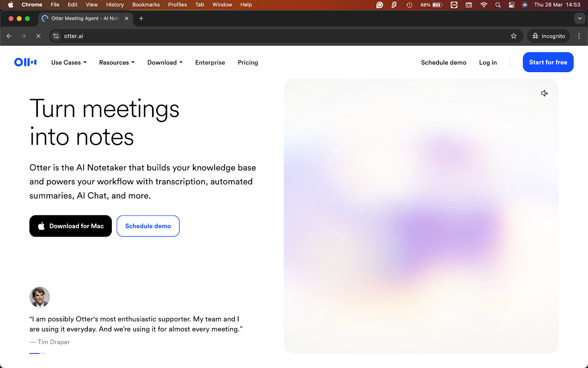588x368 pixels.
Task: Open the View menu
Action: click(92, 5)
